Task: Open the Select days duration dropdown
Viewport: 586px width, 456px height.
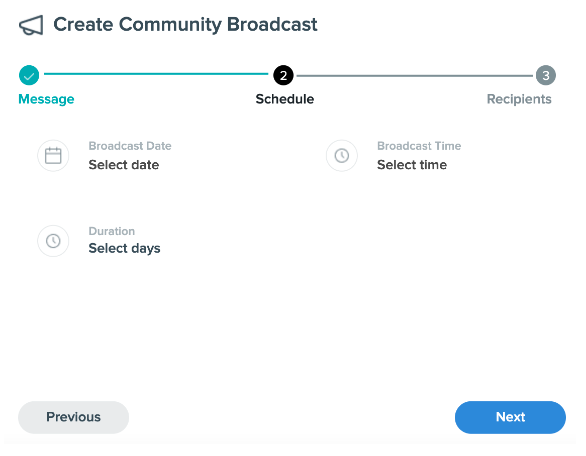Action: 124,249
